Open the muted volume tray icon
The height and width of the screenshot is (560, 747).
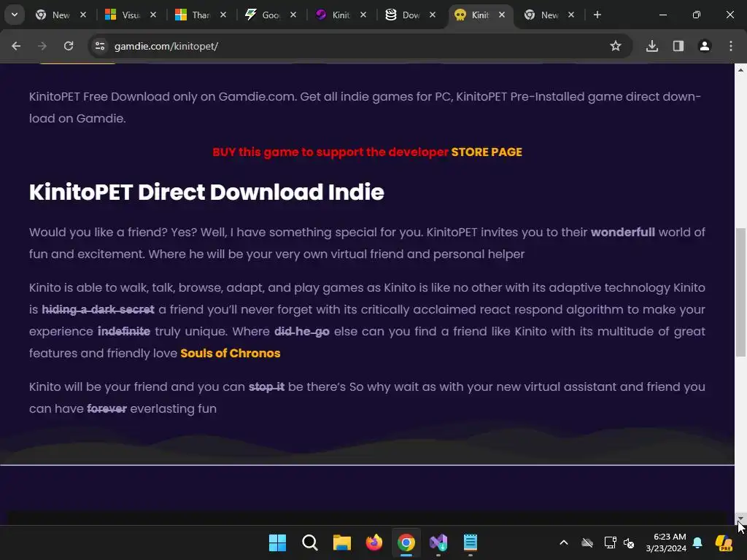pyautogui.click(x=629, y=542)
